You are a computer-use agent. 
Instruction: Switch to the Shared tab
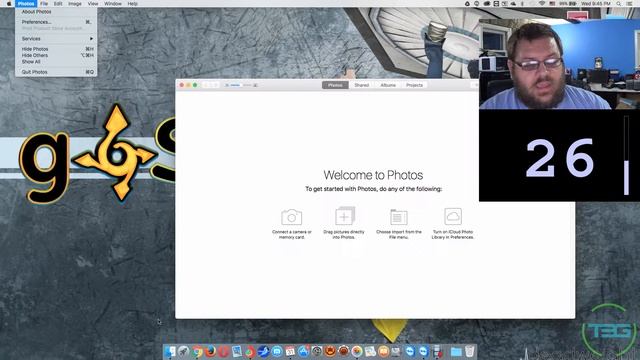(362, 85)
